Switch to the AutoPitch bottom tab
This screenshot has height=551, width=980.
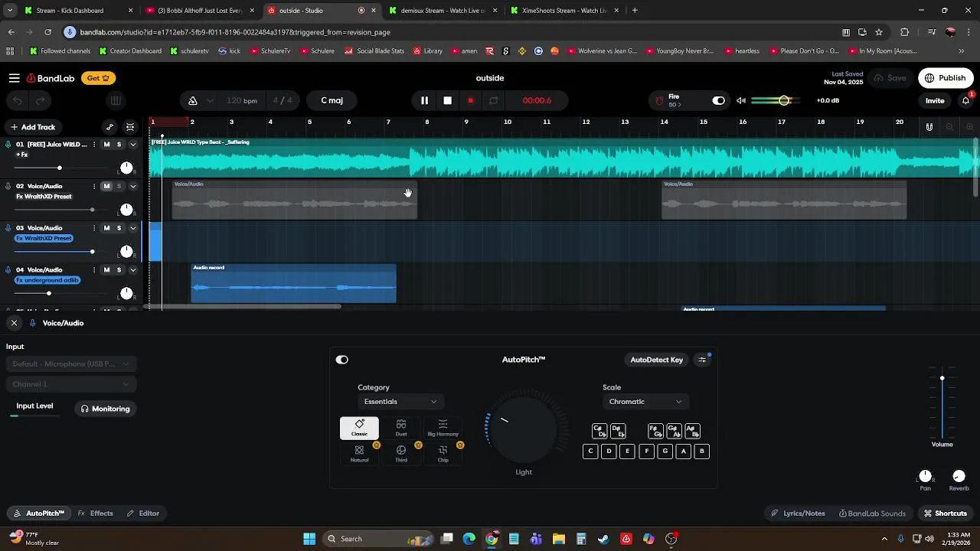click(x=39, y=514)
